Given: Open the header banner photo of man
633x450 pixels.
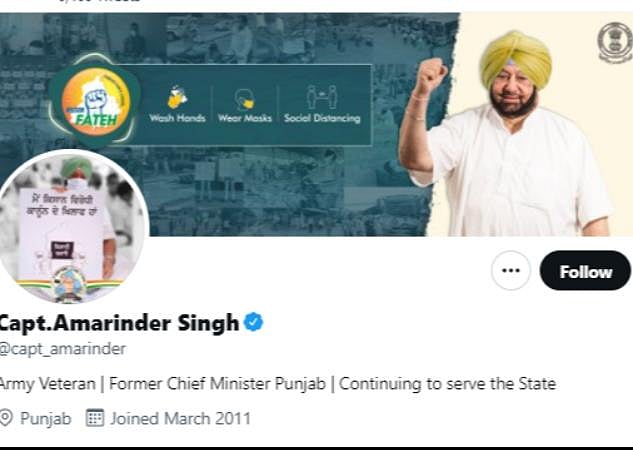Looking at the screenshot, I should pos(509,133).
